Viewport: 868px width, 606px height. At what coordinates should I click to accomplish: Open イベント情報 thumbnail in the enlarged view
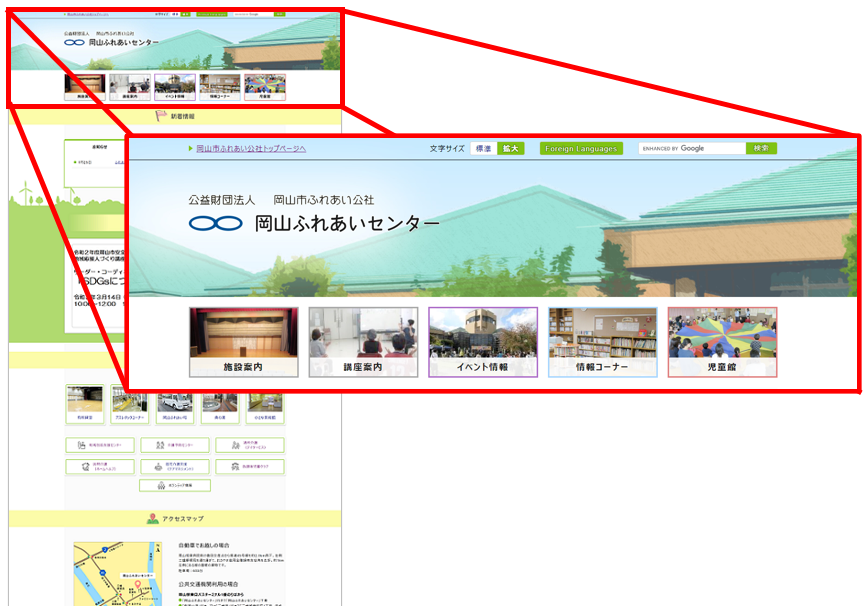click(483, 343)
